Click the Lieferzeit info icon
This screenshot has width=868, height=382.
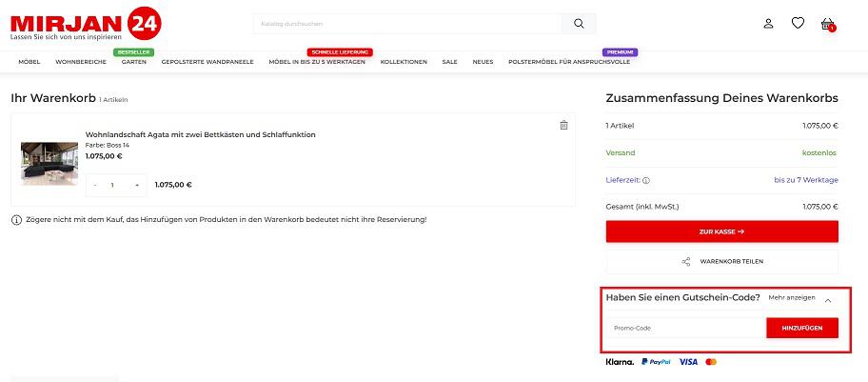(x=646, y=180)
